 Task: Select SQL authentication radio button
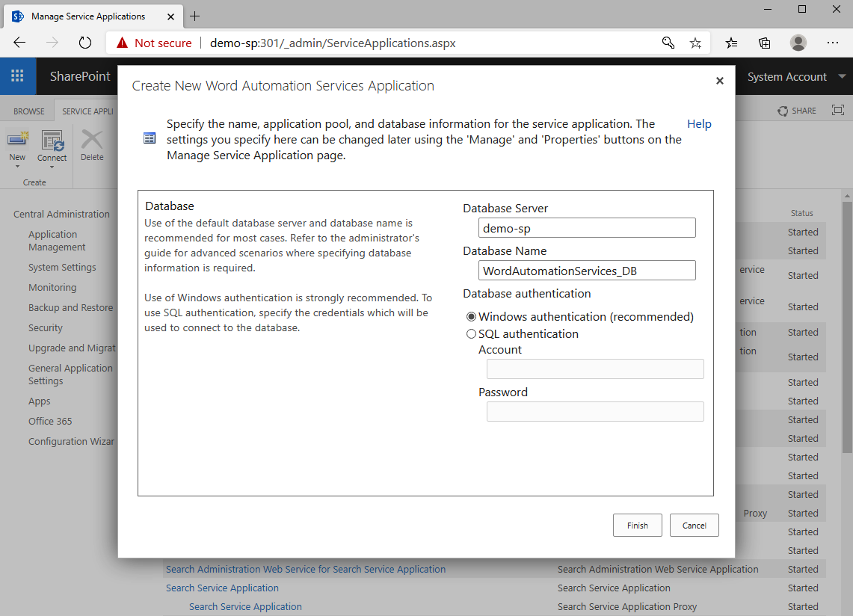[471, 334]
